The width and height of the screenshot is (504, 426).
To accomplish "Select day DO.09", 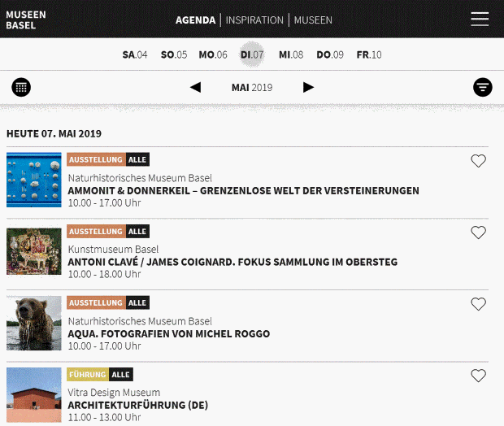I will tap(330, 54).
